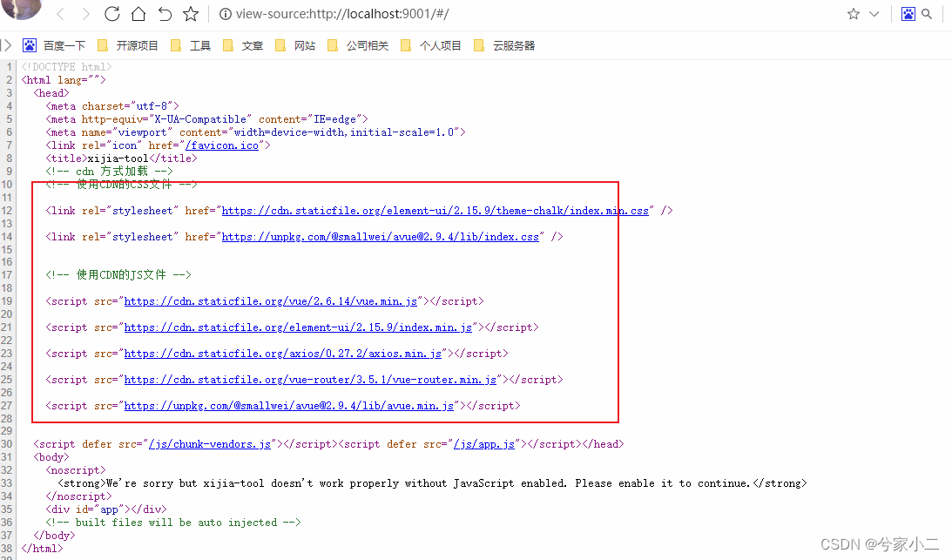This screenshot has width=952, height=560.
Task: Open the 网站 bookmark folder
Action: tap(295, 45)
